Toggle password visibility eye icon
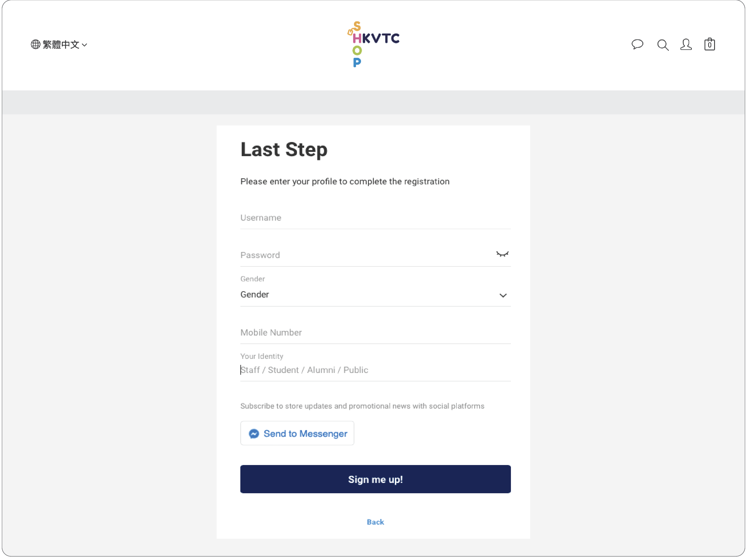The height and width of the screenshot is (560, 747). click(x=502, y=254)
